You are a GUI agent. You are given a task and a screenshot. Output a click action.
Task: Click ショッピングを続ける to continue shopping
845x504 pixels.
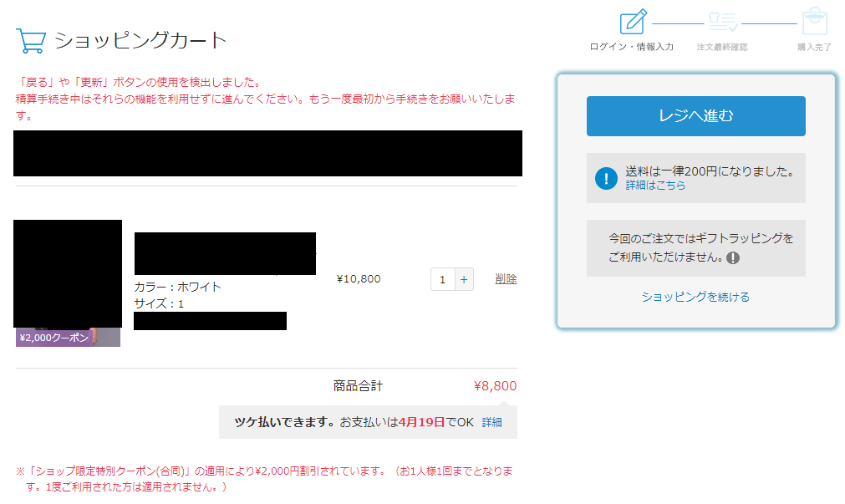point(695,297)
